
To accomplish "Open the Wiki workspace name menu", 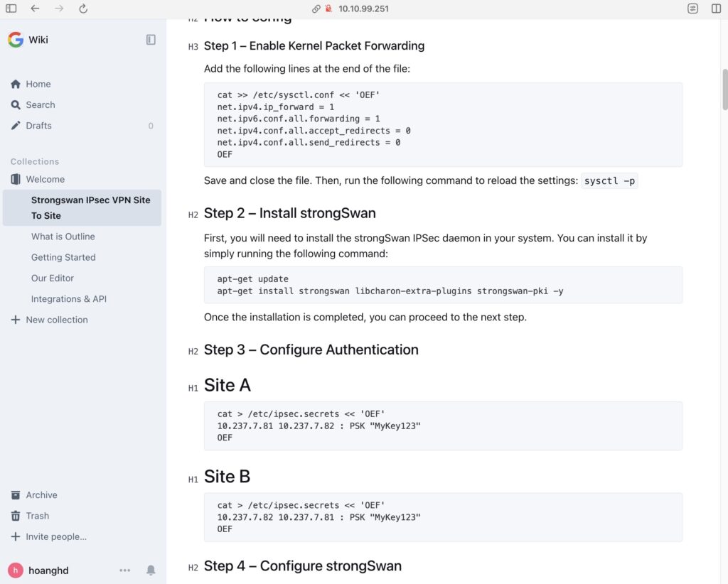I will (38, 40).
